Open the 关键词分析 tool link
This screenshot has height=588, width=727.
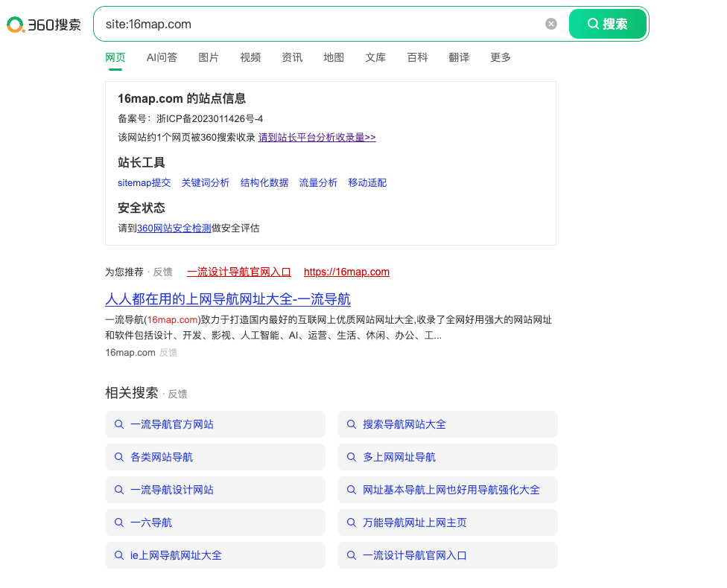click(x=206, y=183)
